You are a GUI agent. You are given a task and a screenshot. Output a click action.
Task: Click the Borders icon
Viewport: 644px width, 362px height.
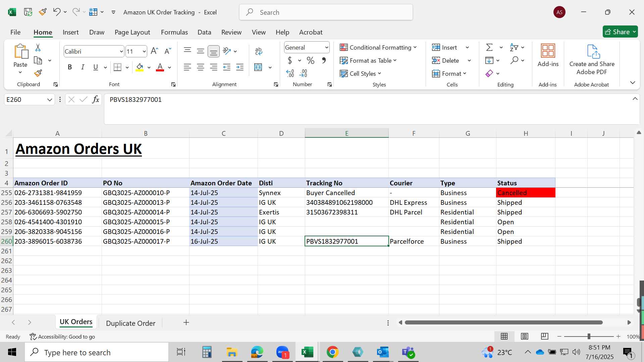tap(117, 67)
